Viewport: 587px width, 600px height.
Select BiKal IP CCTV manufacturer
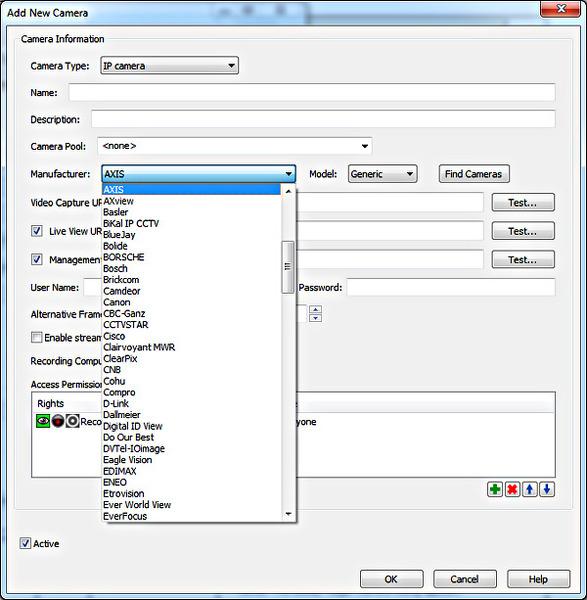pos(191,223)
